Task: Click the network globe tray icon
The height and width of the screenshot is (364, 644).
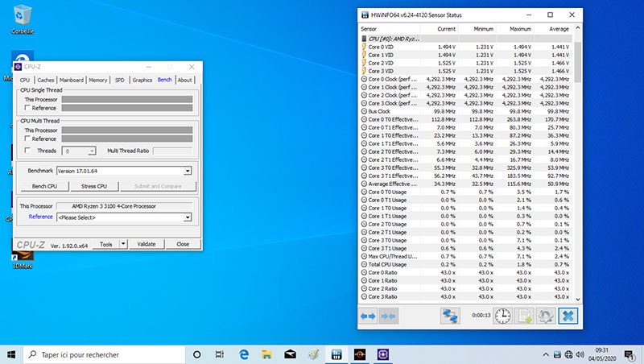Action: (568, 354)
